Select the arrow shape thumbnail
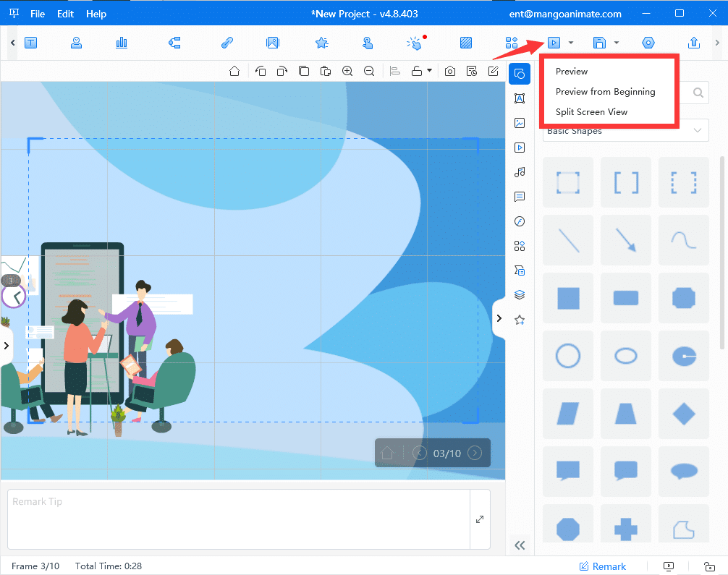Image resolution: width=728 pixels, height=575 pixels. [x=626, y=239]
